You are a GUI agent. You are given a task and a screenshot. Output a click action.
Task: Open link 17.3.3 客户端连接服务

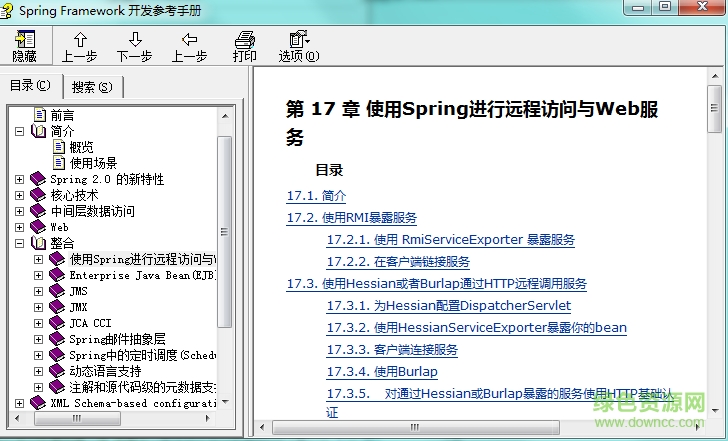point(392,350)
